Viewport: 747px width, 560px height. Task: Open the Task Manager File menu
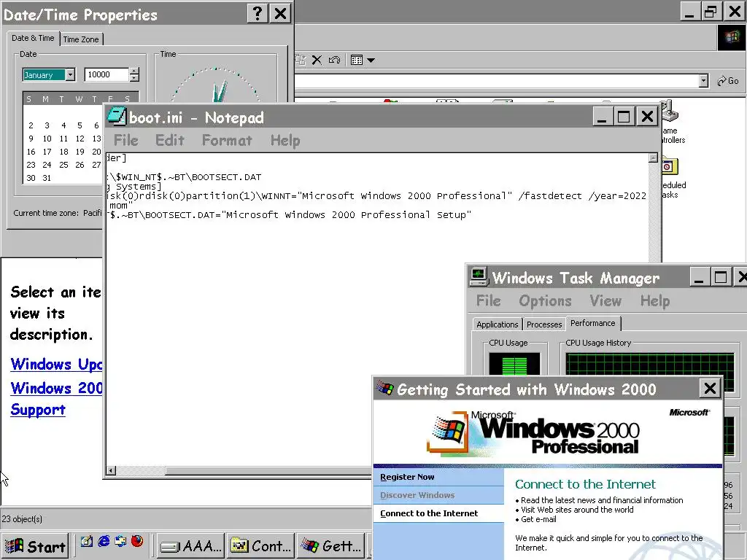488,301
